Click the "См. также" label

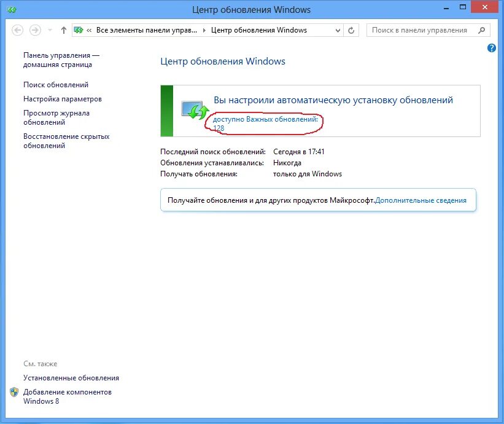point(40,364)
